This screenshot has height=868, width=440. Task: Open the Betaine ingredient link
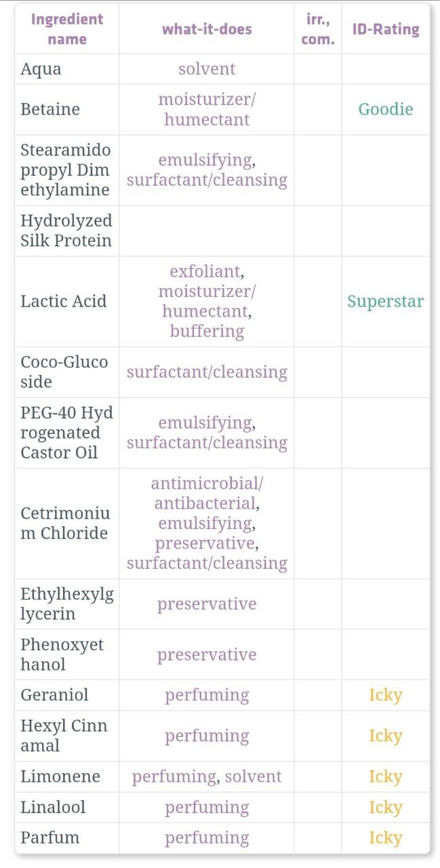(50, 109)
